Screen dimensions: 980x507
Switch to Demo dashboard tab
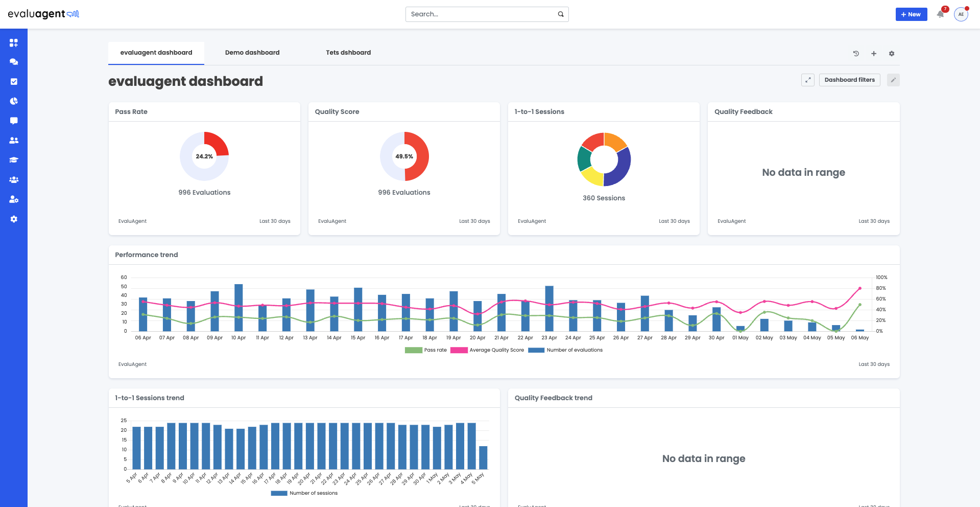(x=252, y=53)
